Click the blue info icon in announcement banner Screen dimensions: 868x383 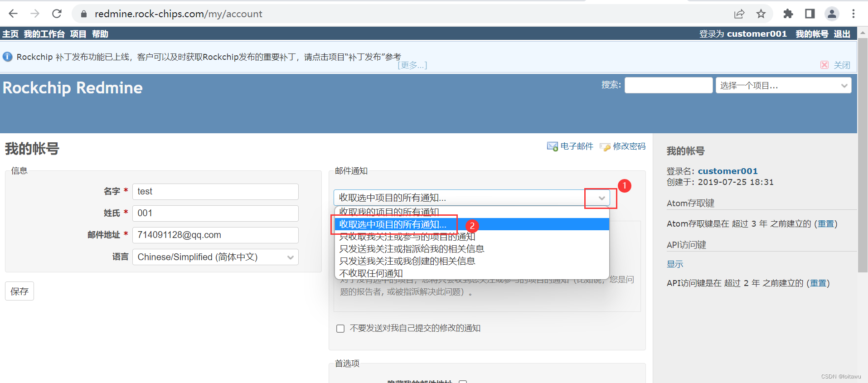8,57
